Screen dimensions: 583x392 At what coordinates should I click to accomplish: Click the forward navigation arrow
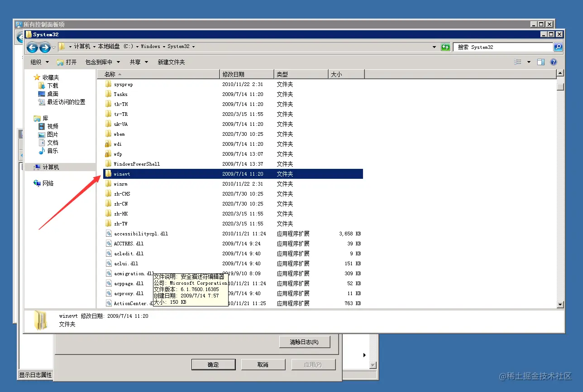click(x=44, y=47)
